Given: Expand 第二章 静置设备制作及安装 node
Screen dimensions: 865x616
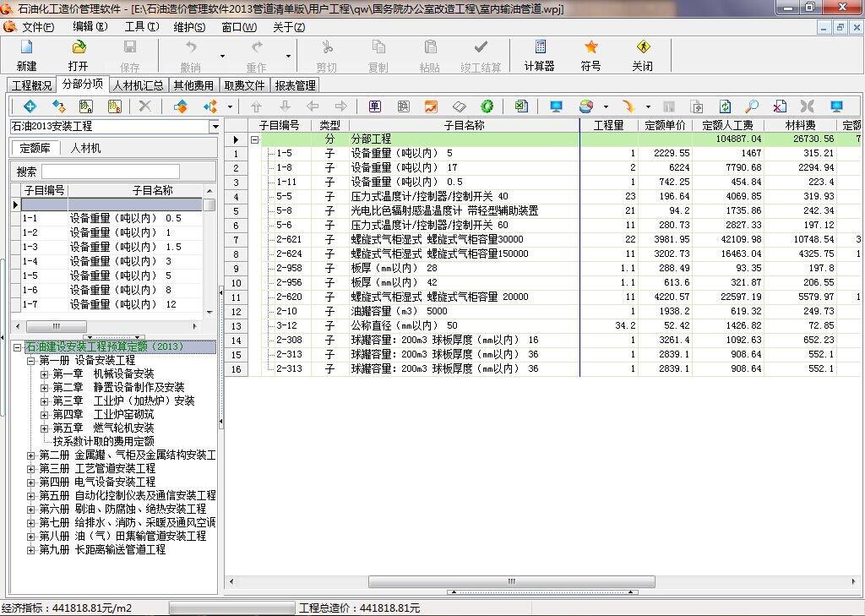Looking at the screenshot, I should pyautogui.click(x=45, y=388).
